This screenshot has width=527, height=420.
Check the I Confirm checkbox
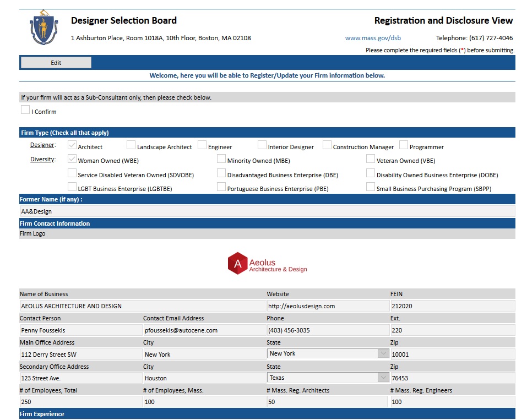[25, 110]
